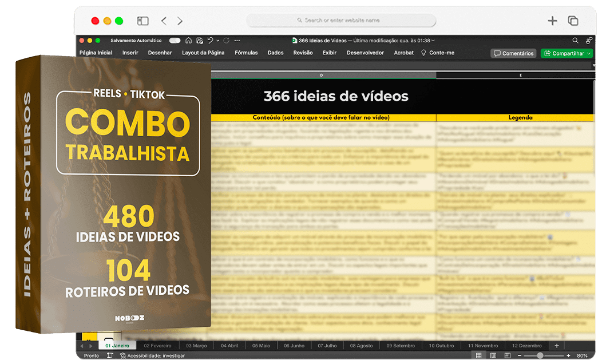
Task: Add a new sheet with plus button
Action: [556, 346]
